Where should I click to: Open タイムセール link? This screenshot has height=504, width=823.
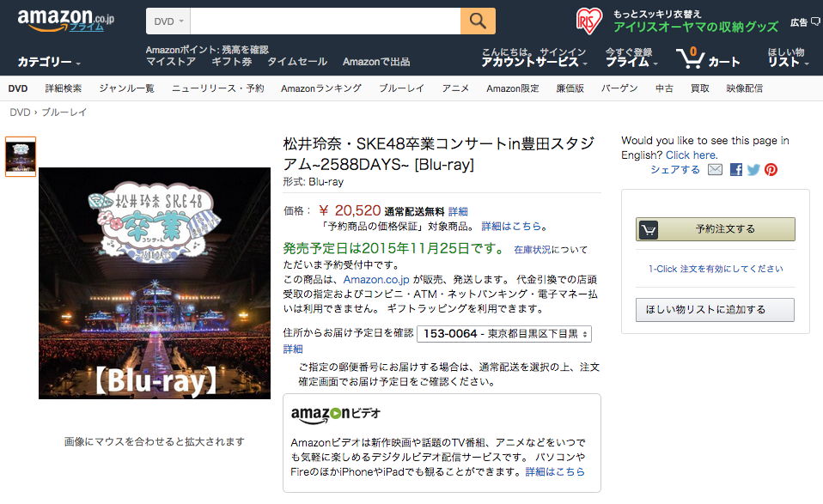coord(297,62)
